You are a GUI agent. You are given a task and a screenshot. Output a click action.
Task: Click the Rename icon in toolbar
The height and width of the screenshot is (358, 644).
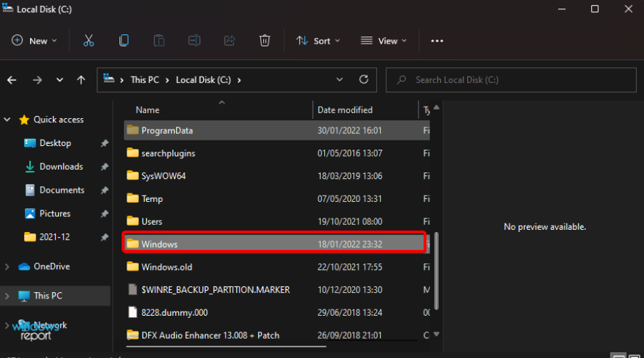coord(194,41)
